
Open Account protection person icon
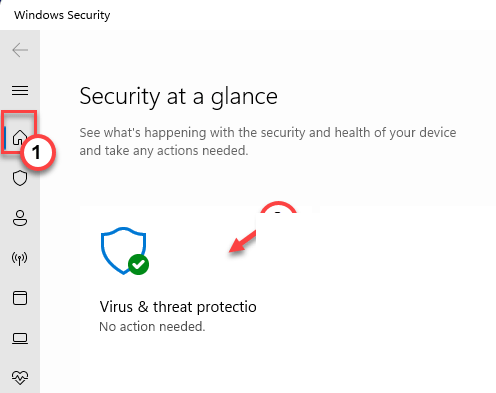coord(20,218)
